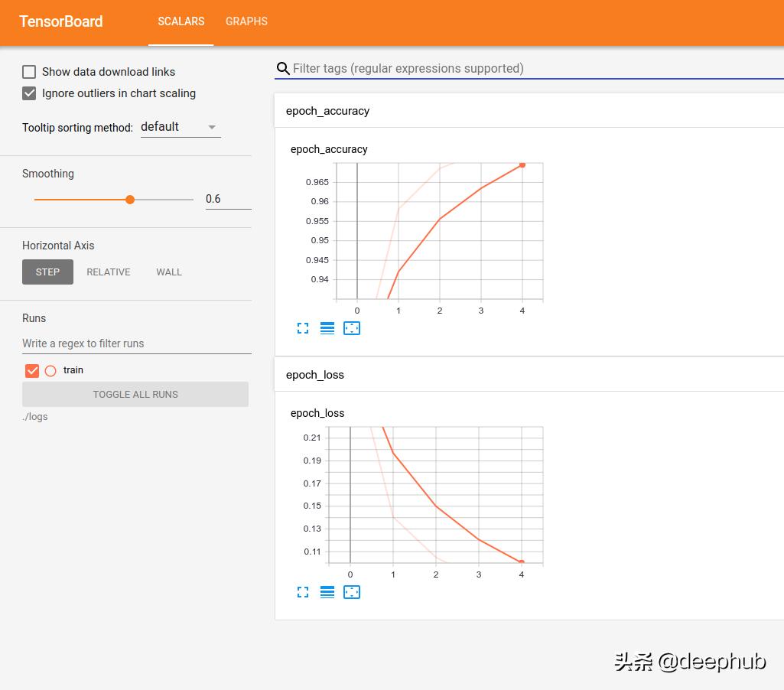Expand the epoch_loss chart to full size
784x690 pixels.
302,593
